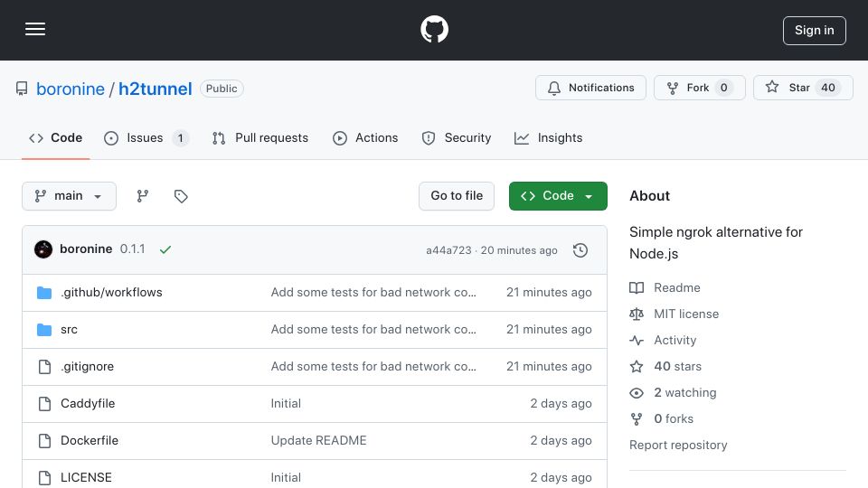The height and width of the screenshot is (488, 868).
Task: Click 'Simple ngrok alternative for Node.js' description
Action: [x=716, y=243]
